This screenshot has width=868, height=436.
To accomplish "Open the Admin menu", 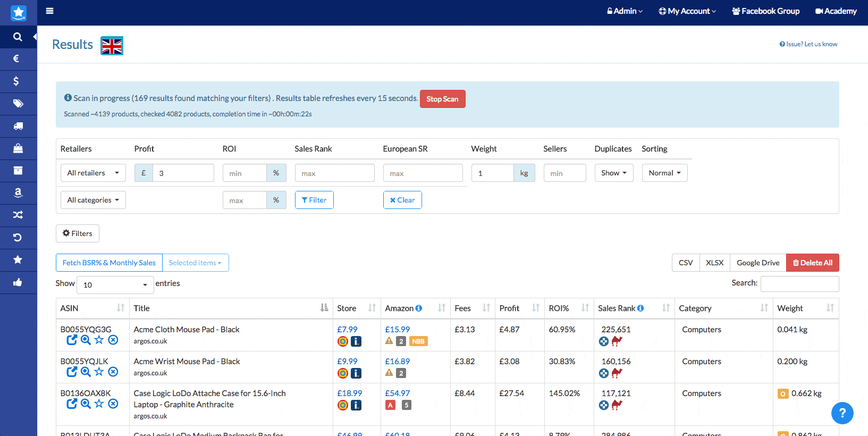I will click(625, 11).
